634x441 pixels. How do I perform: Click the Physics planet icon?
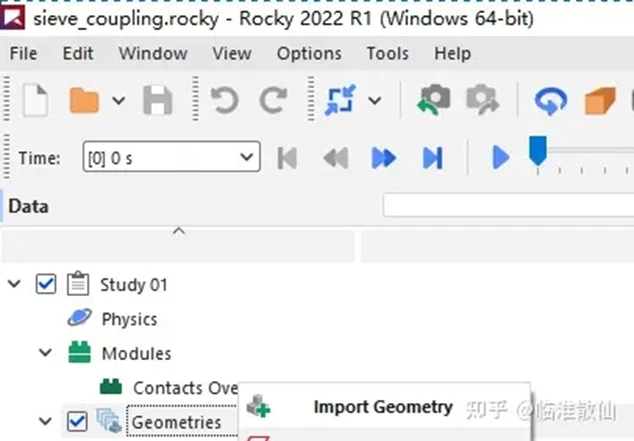[79, 318]
